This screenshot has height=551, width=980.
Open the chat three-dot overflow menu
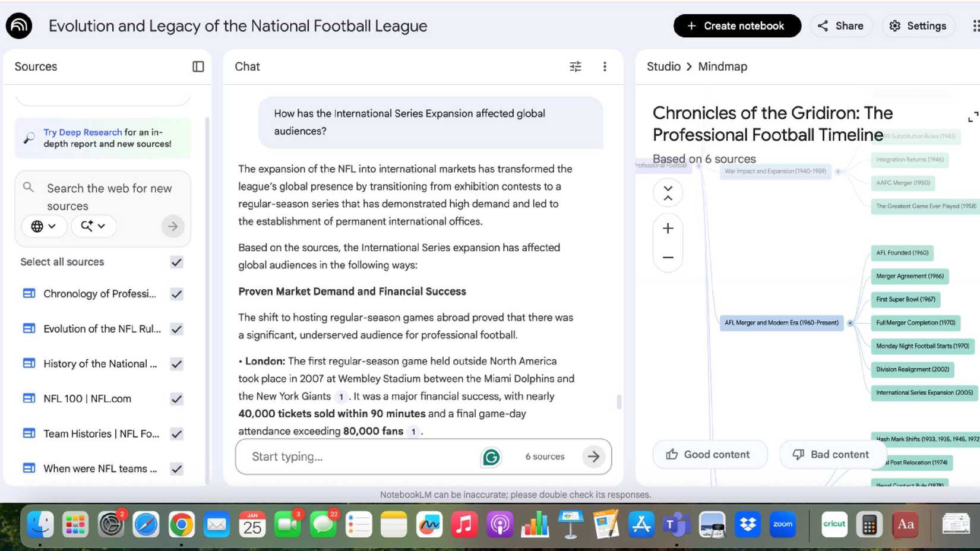click(x=605, y=66)
